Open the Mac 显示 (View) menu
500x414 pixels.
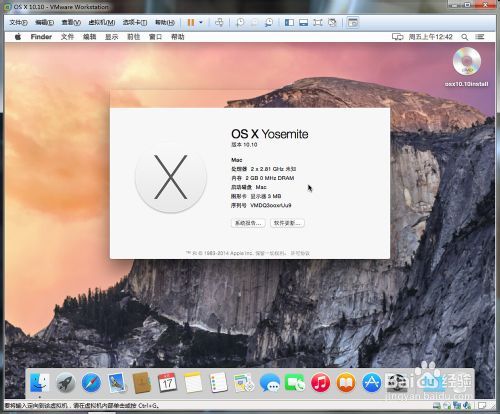(111, 37)
